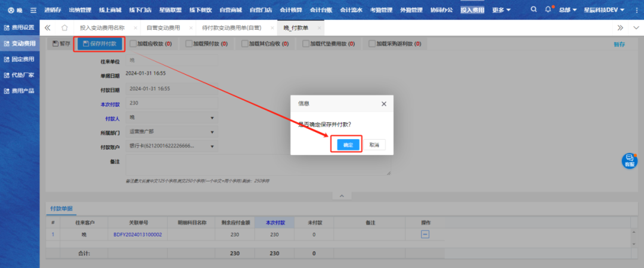Open the 更多 top menu

[x=502, y=10]
